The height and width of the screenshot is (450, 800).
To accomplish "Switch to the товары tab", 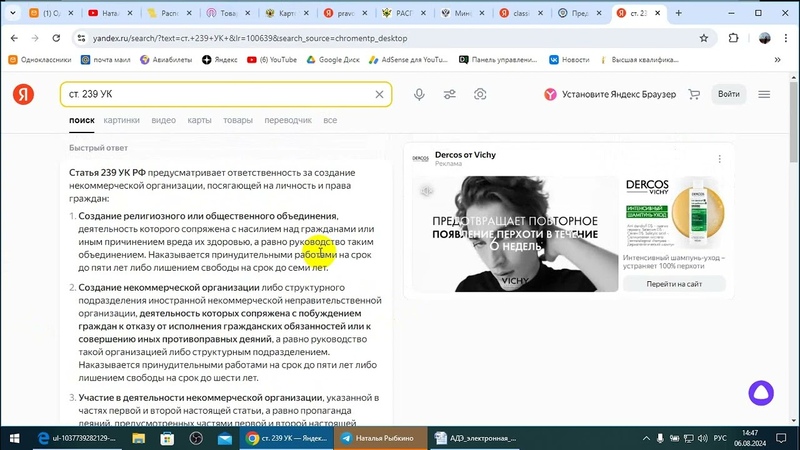I will 238,120.
